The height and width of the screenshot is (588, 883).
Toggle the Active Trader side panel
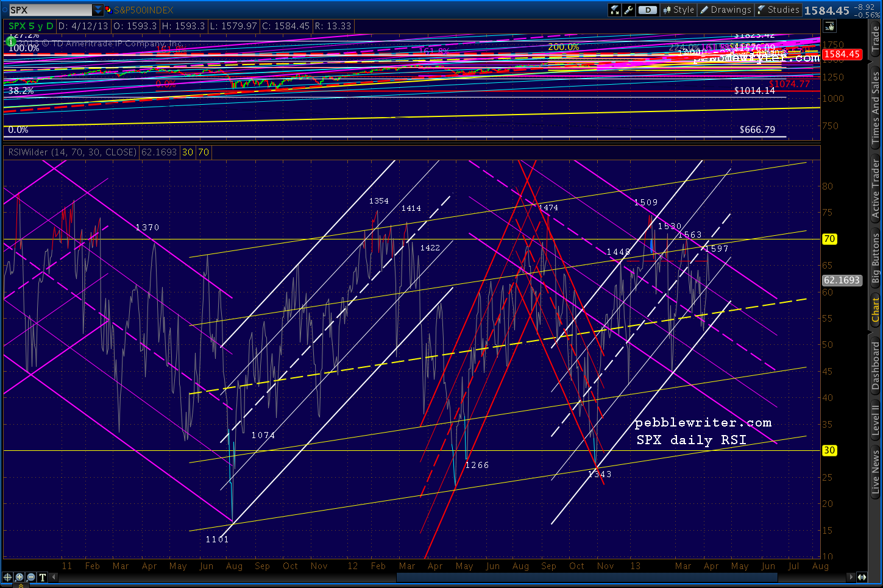(x=876, y=189)
